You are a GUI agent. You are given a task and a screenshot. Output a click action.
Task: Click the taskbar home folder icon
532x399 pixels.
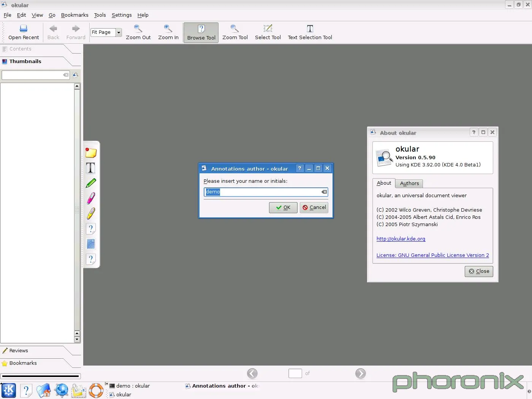coord(44,391)
